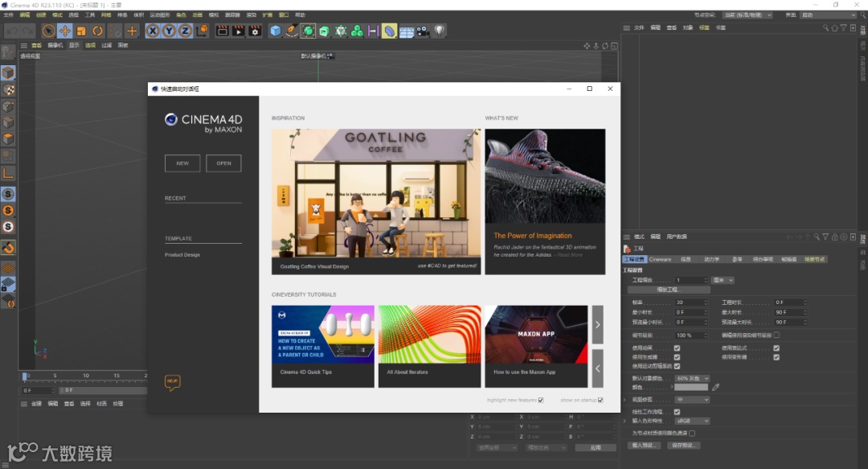868x469 pixels.
Task: Open the 60% 灰色 default object color dropdown
Action: click(x=692, y=377)
